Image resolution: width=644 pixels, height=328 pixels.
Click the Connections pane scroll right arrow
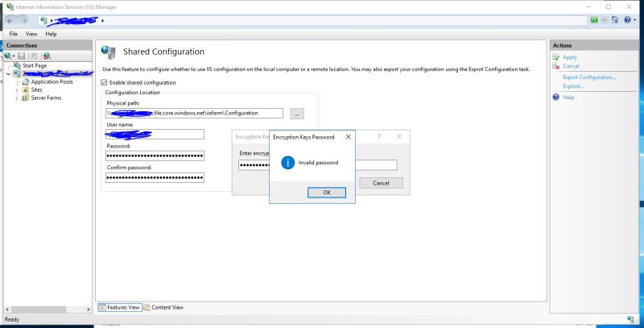coord(89,309)
